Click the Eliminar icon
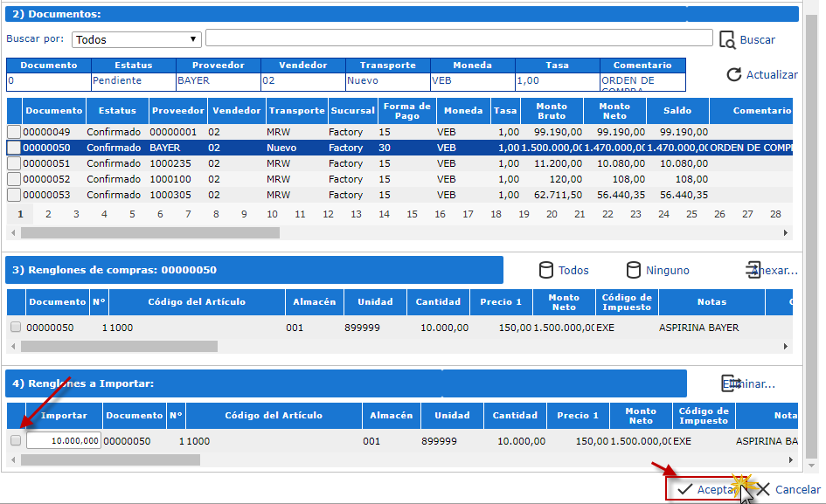This screenshot has height=504, width=826. (x=730, y=383)
